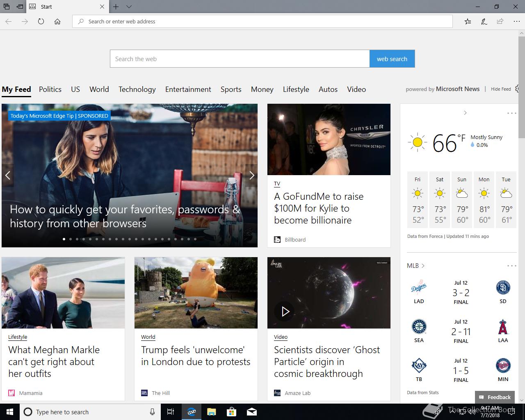Click the Hide Feed link
This screenshot has width=525, height=420.
click(501, 89)
